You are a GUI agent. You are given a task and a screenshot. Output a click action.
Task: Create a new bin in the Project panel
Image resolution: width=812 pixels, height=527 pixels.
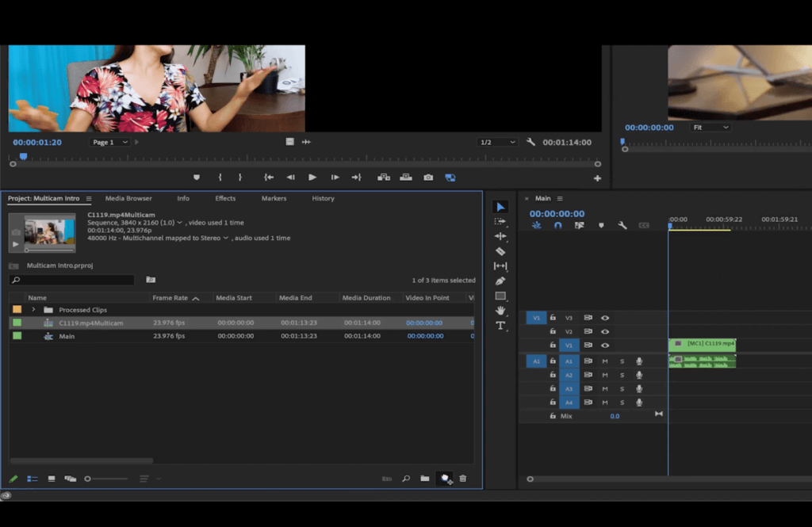(425, 479)
